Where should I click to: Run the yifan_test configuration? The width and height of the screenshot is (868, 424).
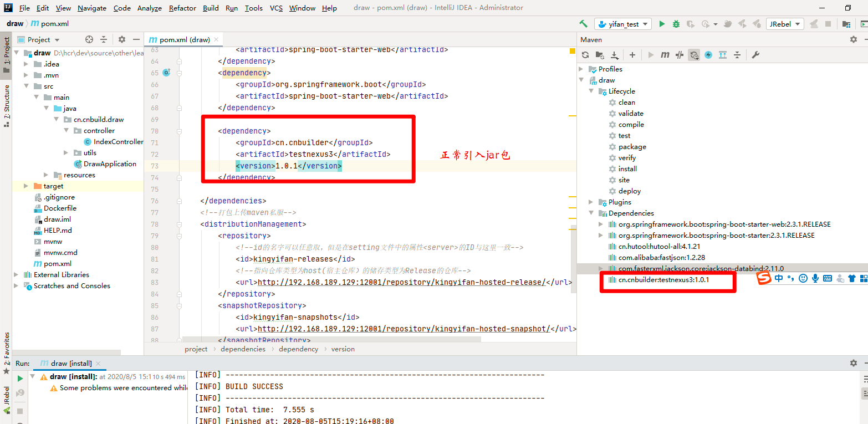tap(662, 24)
